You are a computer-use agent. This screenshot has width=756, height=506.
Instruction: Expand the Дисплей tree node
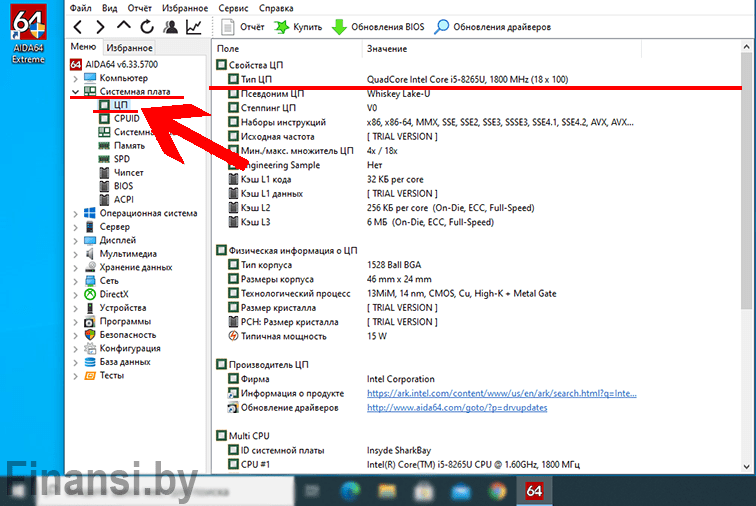[75, 240]
